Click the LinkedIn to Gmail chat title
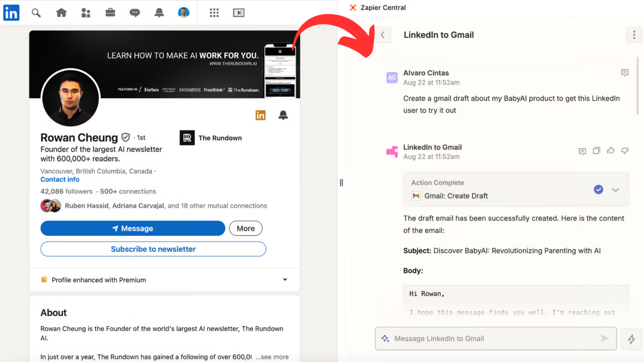 tap(439, 35)
